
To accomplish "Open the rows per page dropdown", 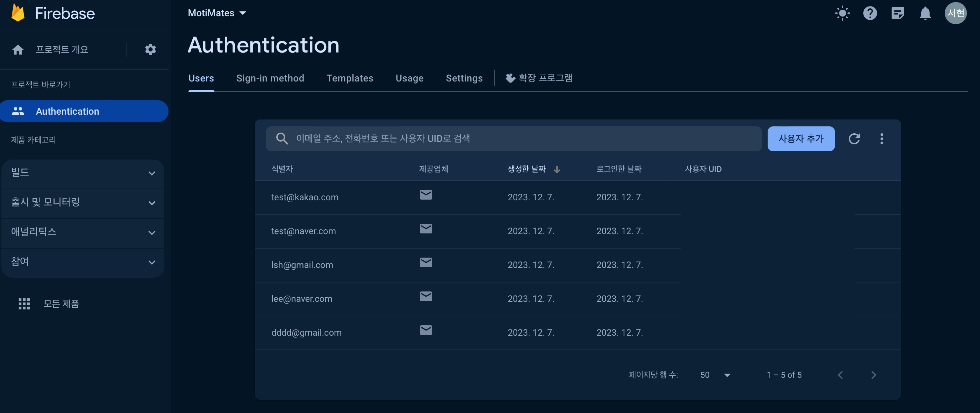I will (x=715, y=375).
